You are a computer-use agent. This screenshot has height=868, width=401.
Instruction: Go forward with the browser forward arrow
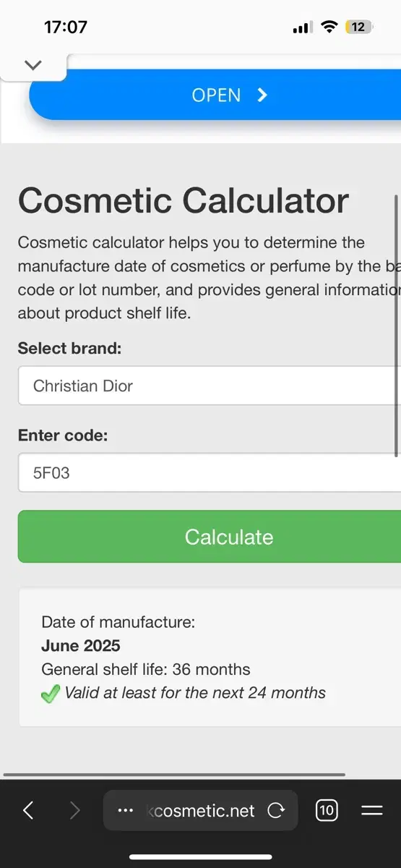[74, 811]
